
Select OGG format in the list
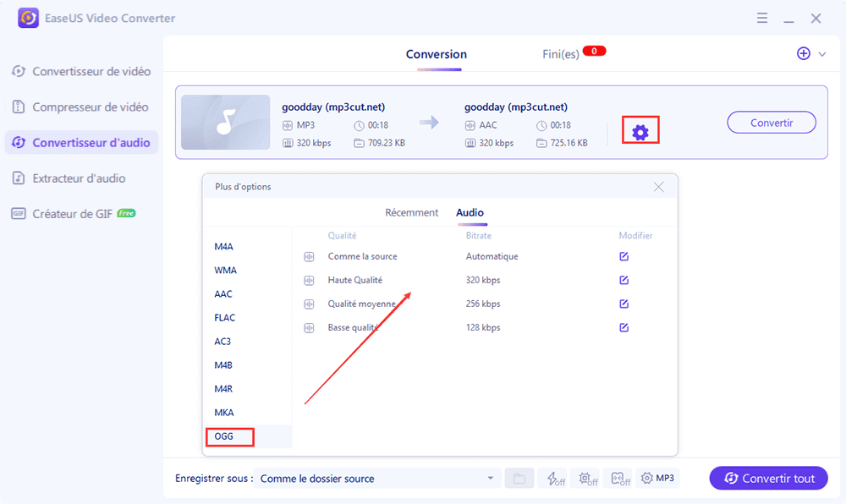[x=223, y=436]
